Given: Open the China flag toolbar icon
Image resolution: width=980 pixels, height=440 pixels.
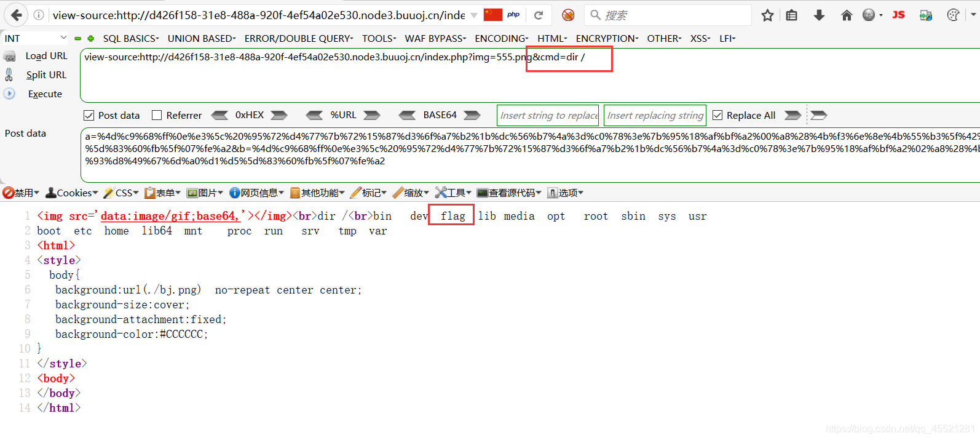Looking at the screenshot, I should (493, 15).
